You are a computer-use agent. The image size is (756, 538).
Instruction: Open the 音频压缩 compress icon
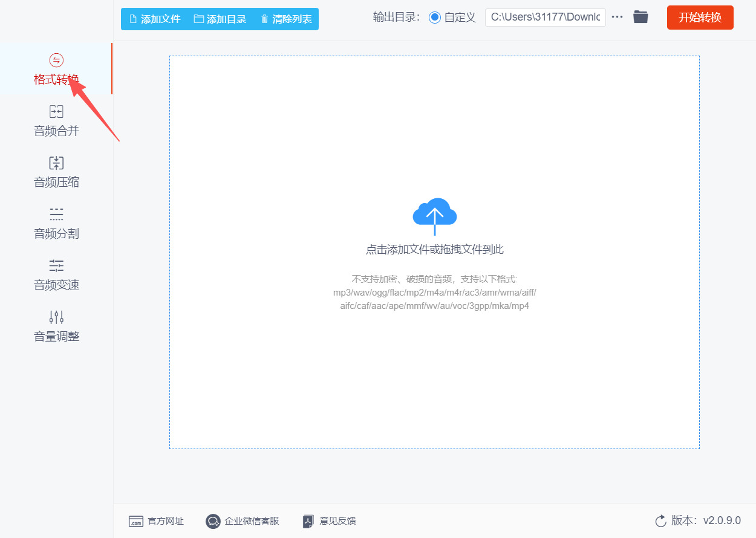pos(56,163)
